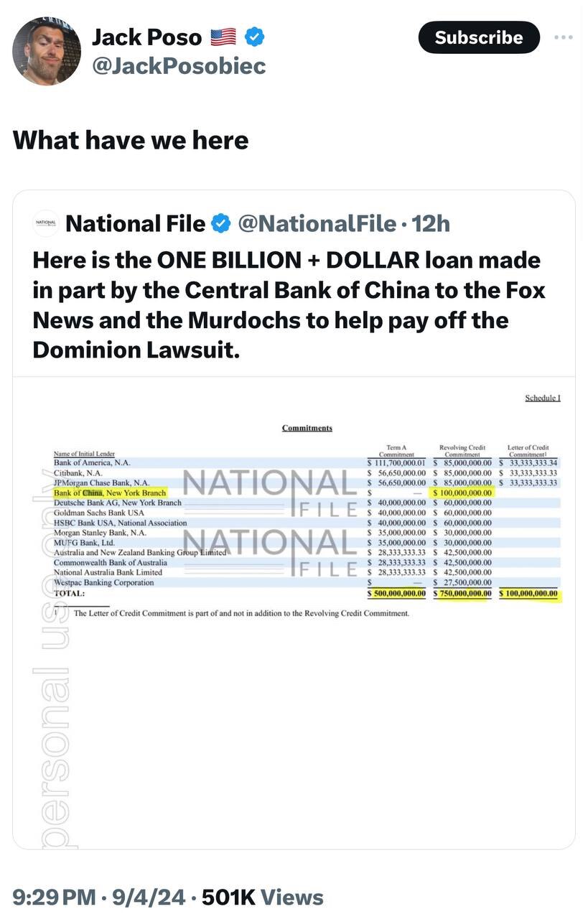Image resolution: width=588 pixels, height=919 pixels.
Task: Open the three-dot more options menu
Action: click(564, 37)
